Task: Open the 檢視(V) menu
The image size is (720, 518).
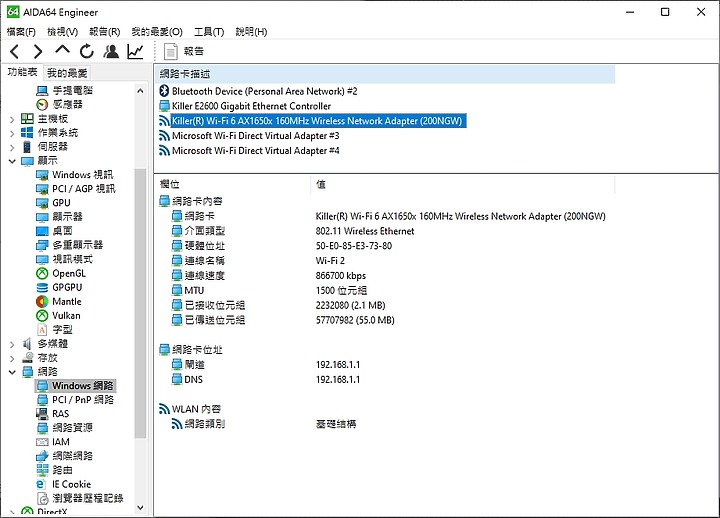Action: click(62, 32)
